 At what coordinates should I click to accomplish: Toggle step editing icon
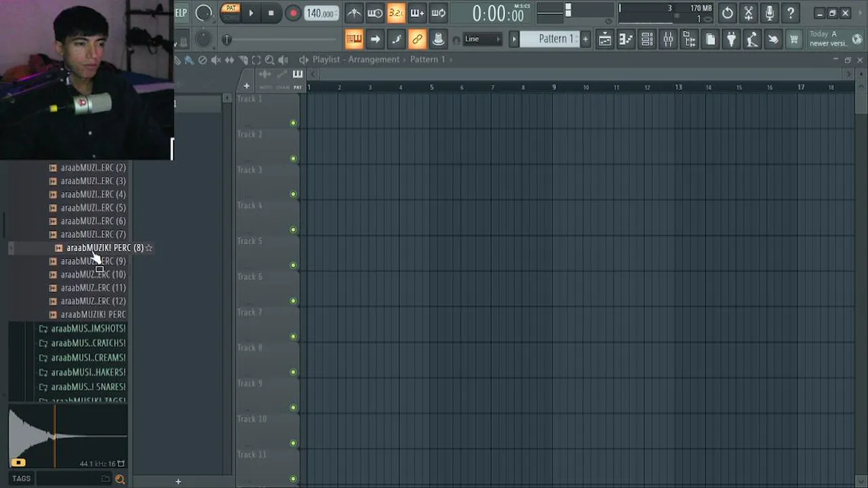[396, 39]
